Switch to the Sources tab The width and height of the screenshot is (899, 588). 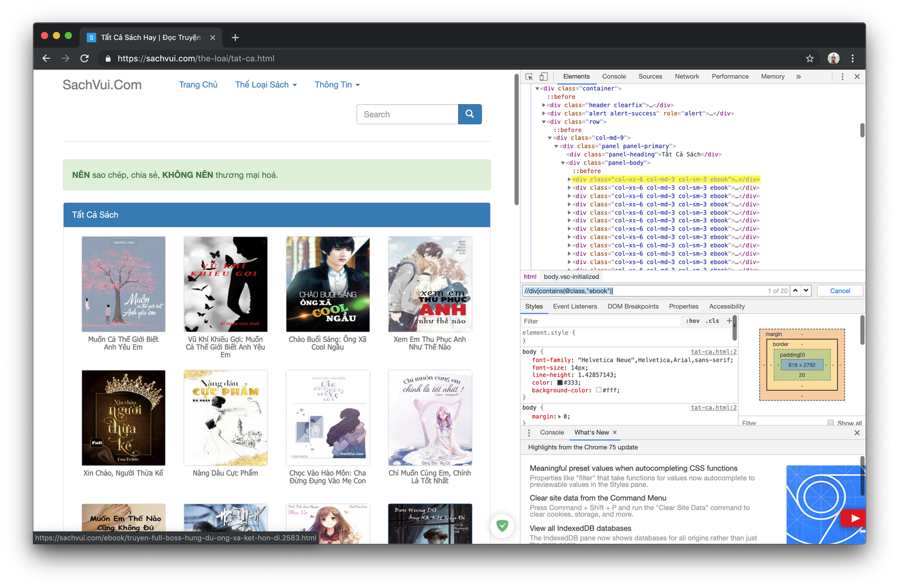pos(650,77)
